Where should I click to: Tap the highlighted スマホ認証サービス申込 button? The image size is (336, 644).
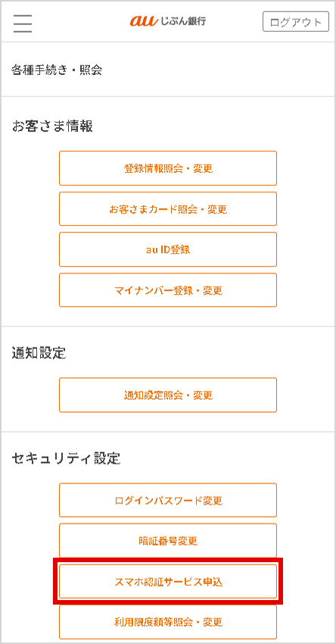point(168,582)
